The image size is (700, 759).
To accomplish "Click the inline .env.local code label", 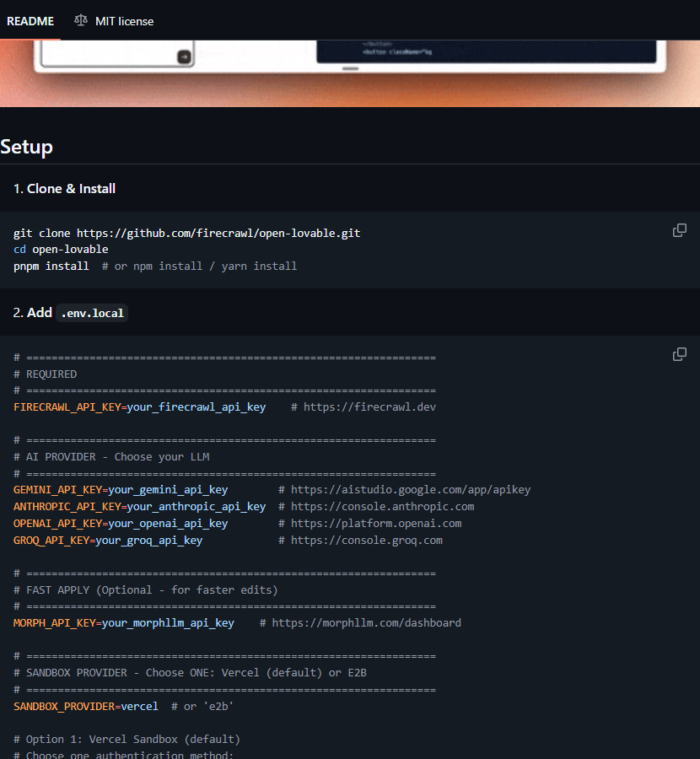I will click(92, 313).
